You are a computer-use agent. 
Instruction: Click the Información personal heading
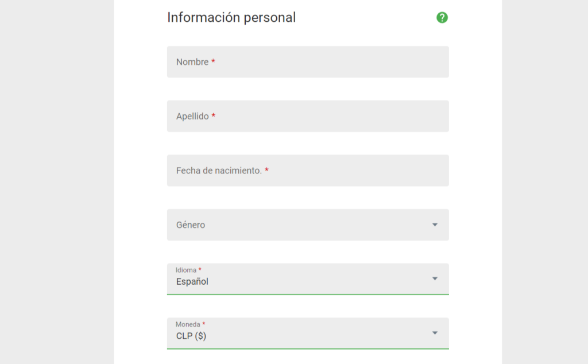231,18
